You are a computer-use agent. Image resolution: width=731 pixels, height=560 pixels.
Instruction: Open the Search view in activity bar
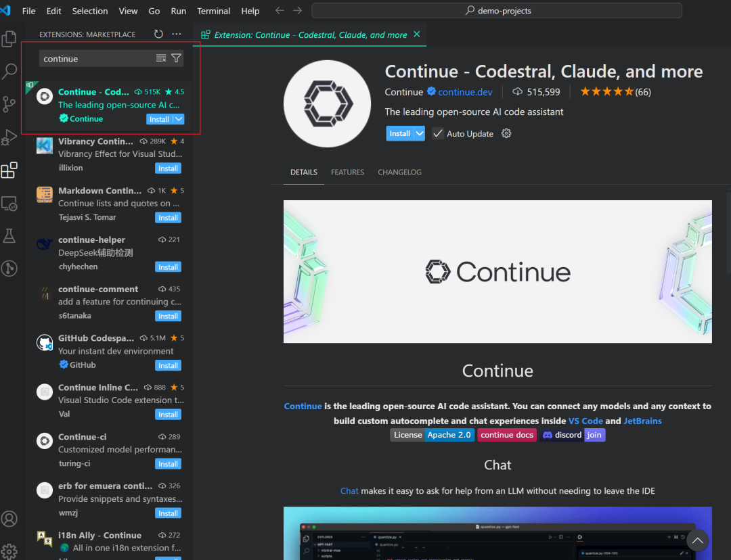(x=9, y=71)
